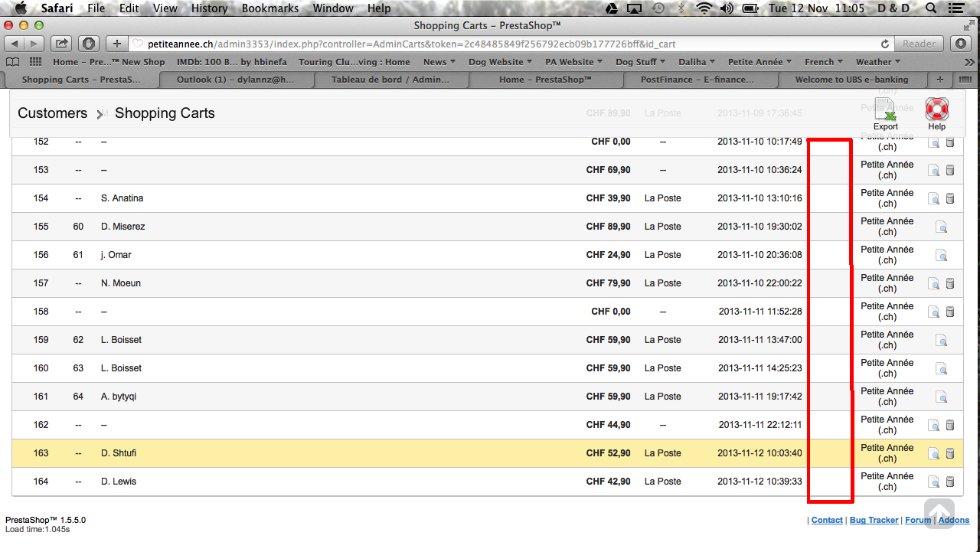Open a new Safari tab
Screen dimensions: 980x552
[117, 44]
